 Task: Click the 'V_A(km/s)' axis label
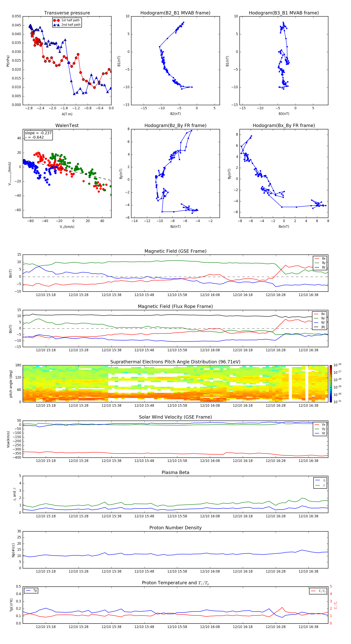[67, 227]
